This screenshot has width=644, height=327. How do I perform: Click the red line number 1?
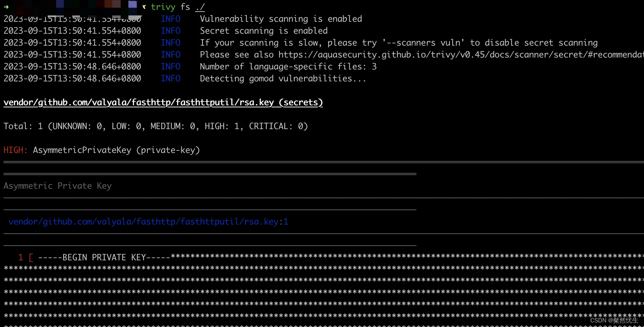coord(21,258)
